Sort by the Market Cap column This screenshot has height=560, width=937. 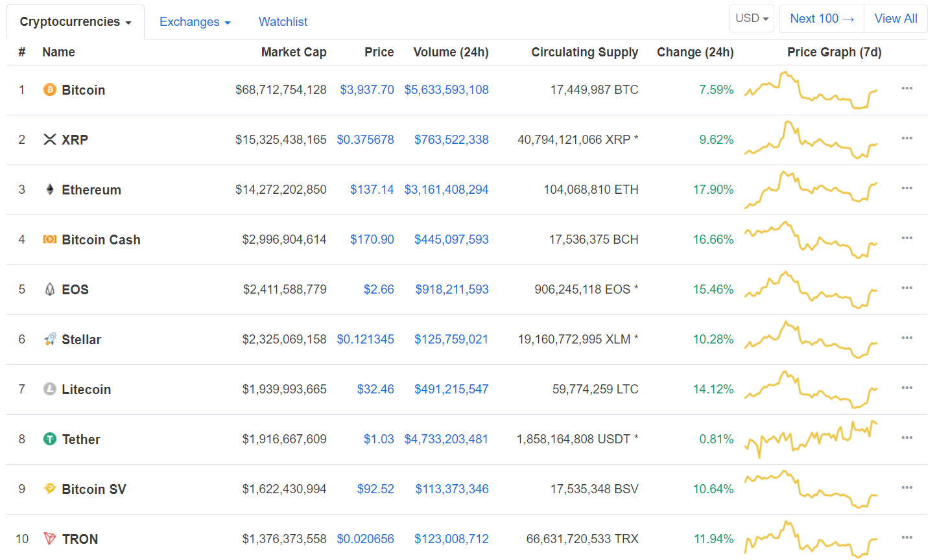click(294, 52)
